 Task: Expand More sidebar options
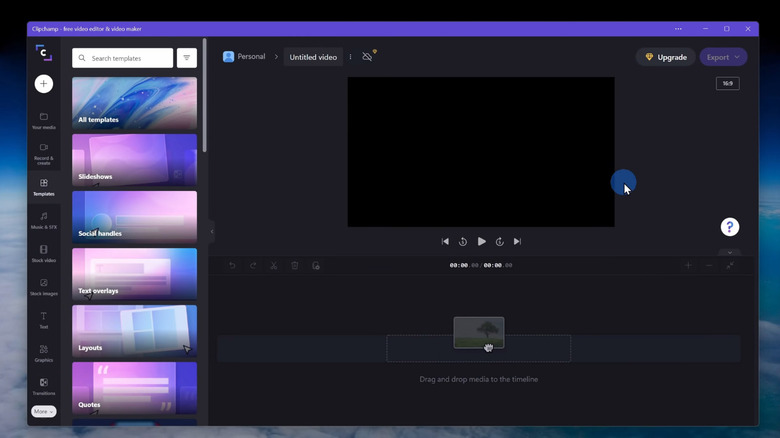[x=43, y=411]
